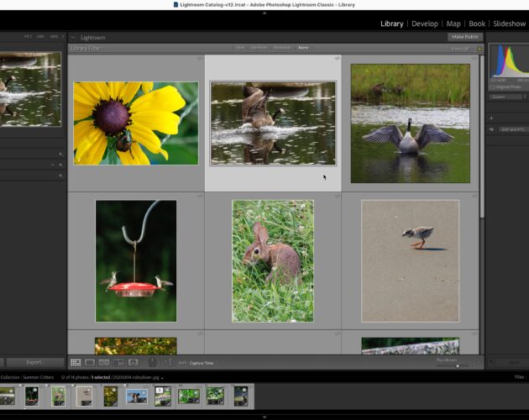Image resolution: width=529 pixels, height=420 pixels.
Task: Click the Navigator preview image
Action: coord(30,90)
